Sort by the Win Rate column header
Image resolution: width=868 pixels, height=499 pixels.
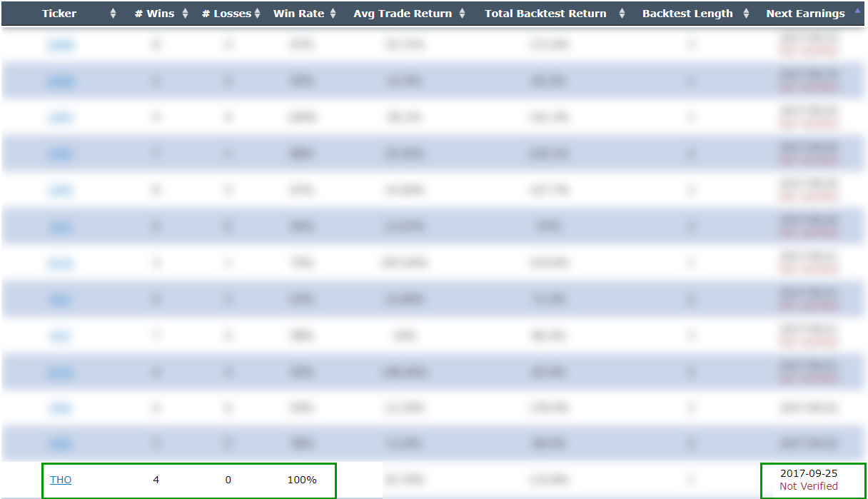tap(298, 14)
